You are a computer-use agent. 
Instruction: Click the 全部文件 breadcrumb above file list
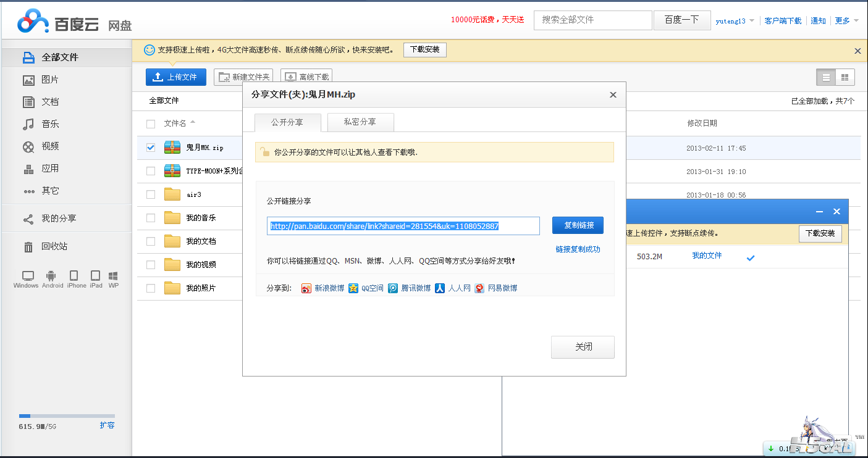tap(164, 101)
